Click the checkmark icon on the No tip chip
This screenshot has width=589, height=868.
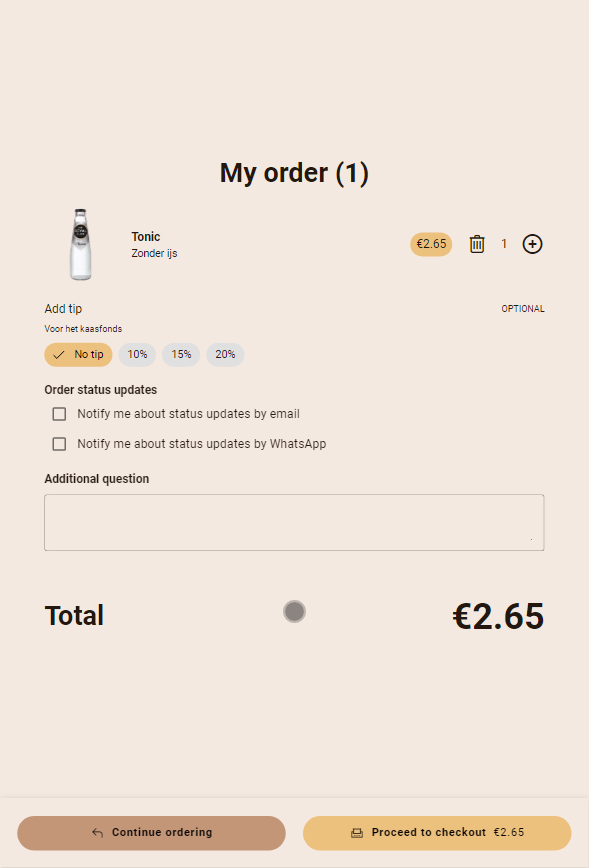coord(59,355)
